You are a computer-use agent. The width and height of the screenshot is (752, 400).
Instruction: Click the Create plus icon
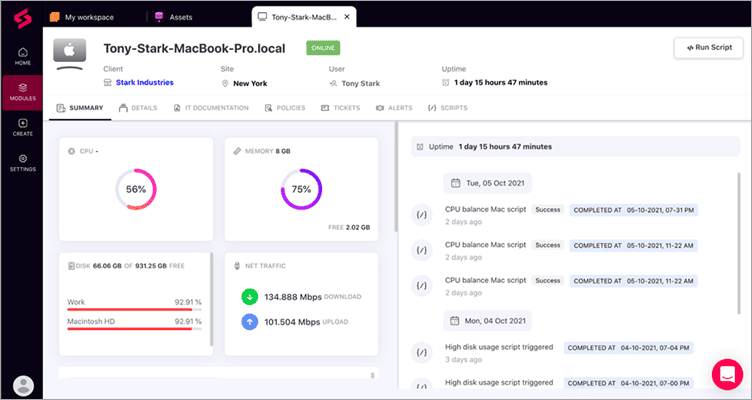[22, 127]
